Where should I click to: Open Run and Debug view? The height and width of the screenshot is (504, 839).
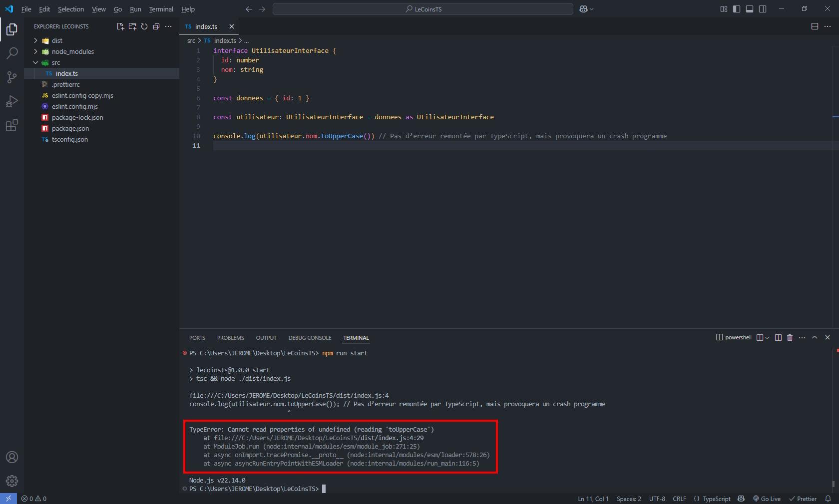12,101
